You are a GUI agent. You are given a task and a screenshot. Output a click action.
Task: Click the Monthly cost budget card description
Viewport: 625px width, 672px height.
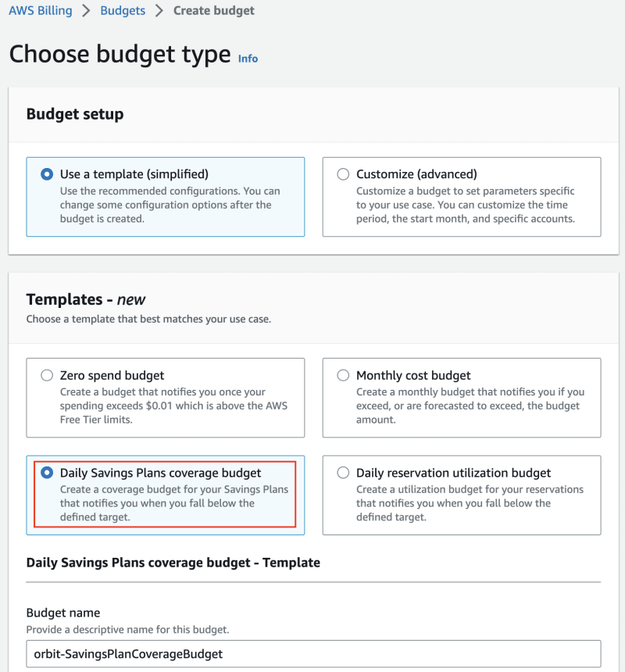click(x=470, y=406)
